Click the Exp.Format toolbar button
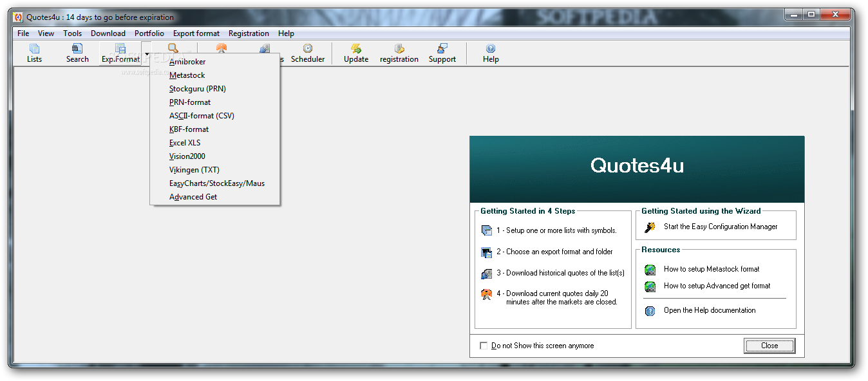Image resolution: width=868 pixels, height=381 pixels. pos(120,53)
